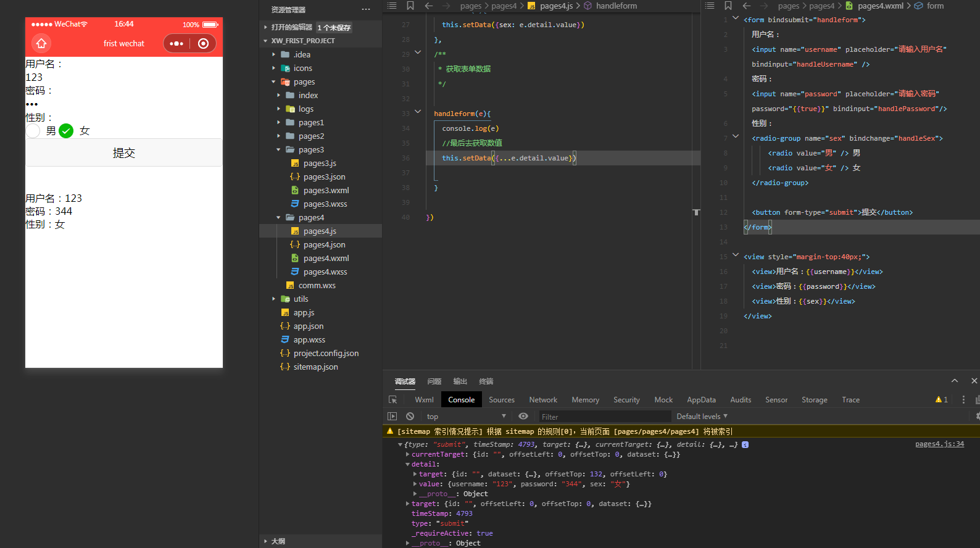980x548 pixels.
Task: Click the clear console icon
Action: coord(410,417)
